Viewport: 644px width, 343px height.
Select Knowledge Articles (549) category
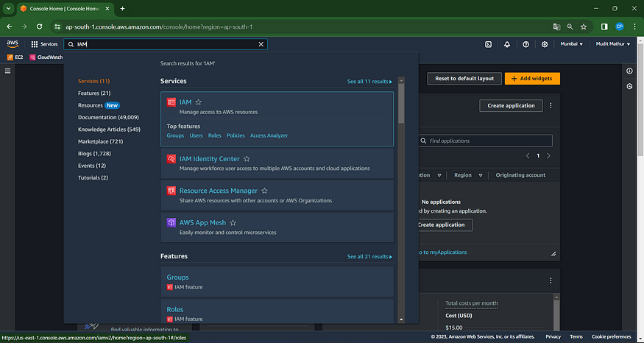click(x=109, y=130)
